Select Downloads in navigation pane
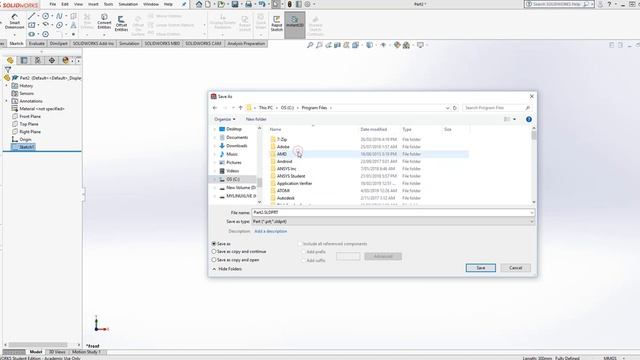 coord(236,146)
